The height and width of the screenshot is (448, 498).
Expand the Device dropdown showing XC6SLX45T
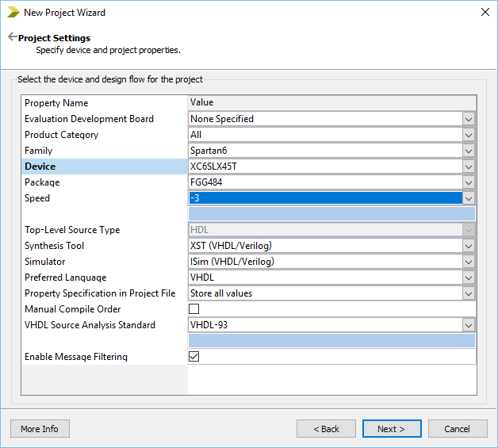point(469,167)
